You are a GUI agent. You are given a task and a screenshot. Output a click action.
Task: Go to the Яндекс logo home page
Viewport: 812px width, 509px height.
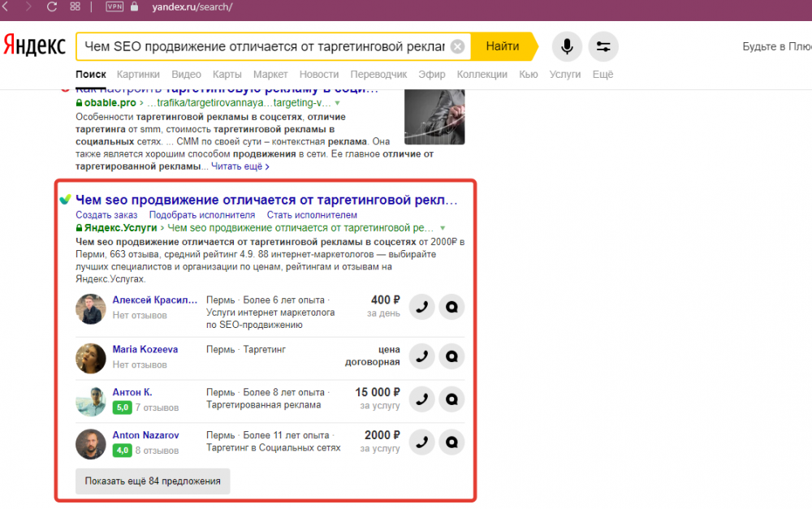tap(35, 46)
